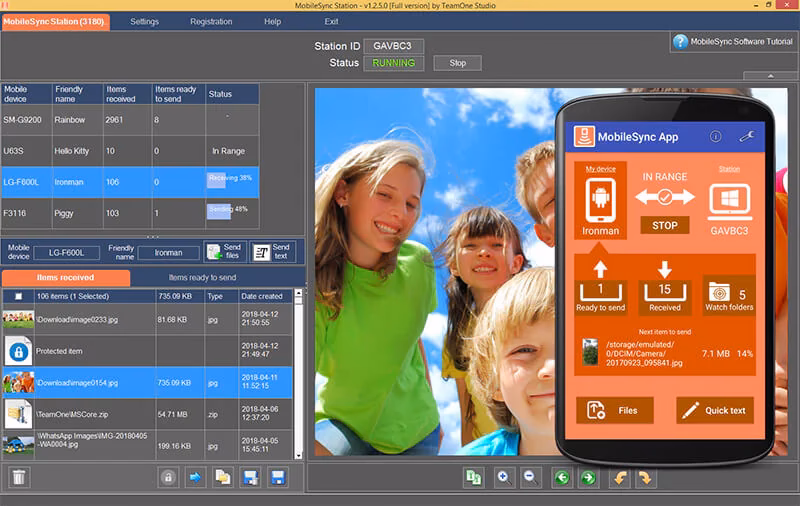Toggle the select-all checkbox in items header
Image resolution: width=800 pixels, height=506 pixels.
[18, 296]
